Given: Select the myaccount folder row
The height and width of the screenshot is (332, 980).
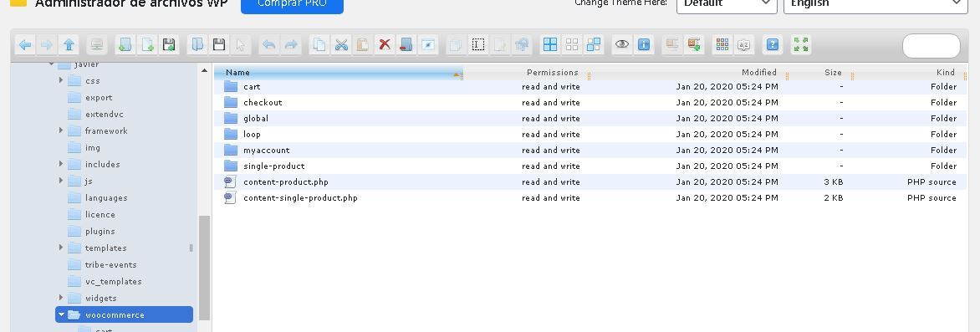Looking at the screenshot, I should tap(590, 150).
